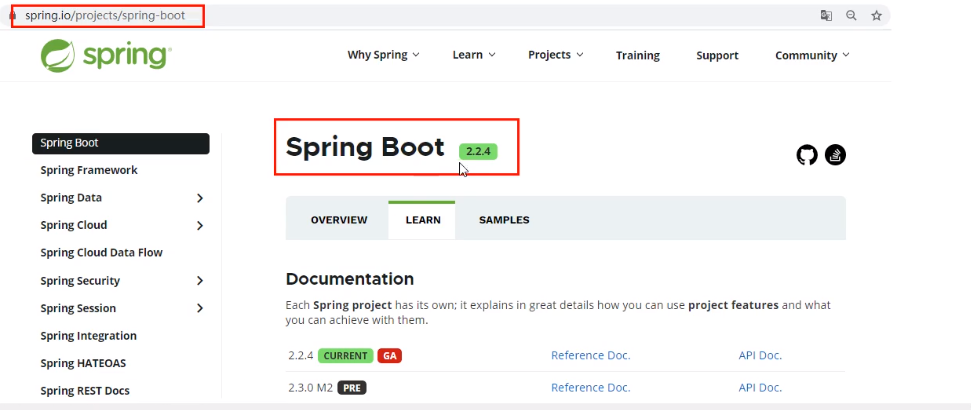Expand the Community navigation menu

click(x=812, y=55)
